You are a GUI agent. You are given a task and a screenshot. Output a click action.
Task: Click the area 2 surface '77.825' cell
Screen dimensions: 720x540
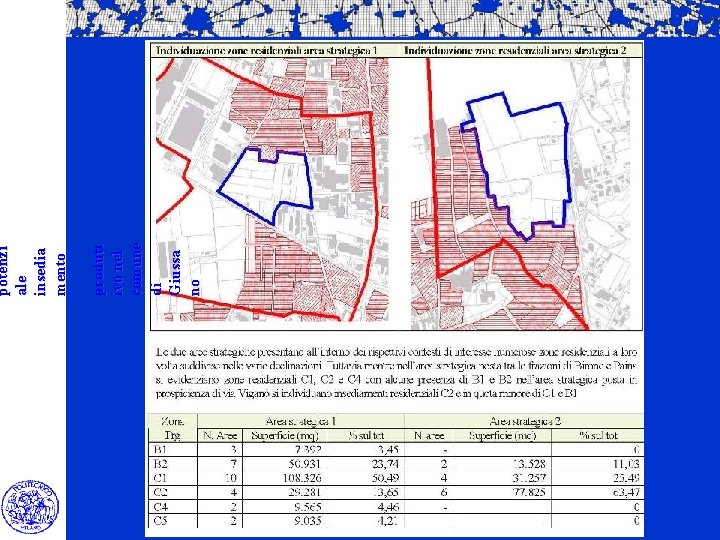coord(528,492)
